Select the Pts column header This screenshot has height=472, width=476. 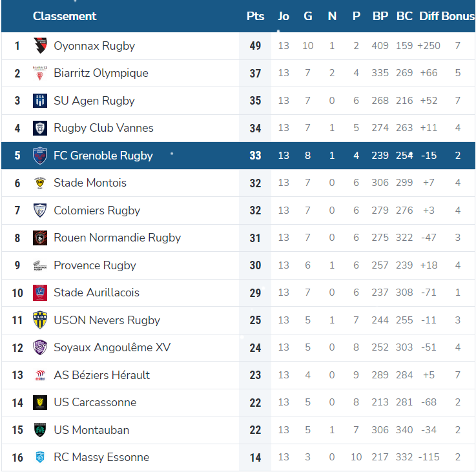255,16
